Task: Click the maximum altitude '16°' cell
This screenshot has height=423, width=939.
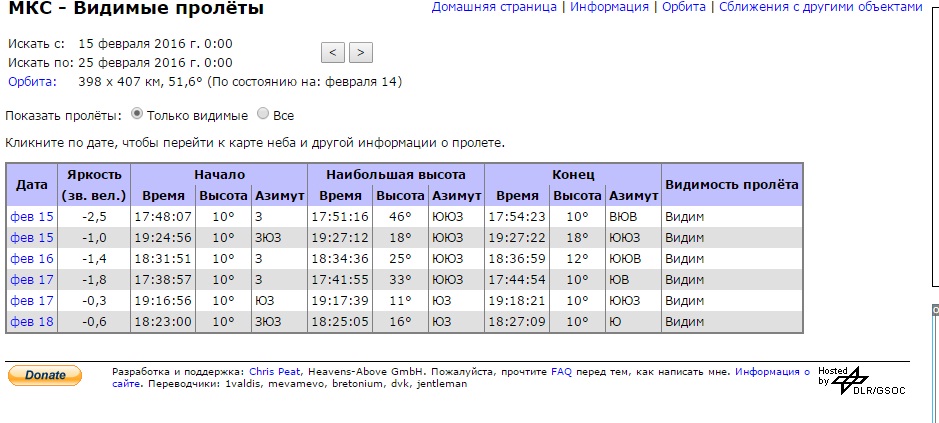Action: 400,322
